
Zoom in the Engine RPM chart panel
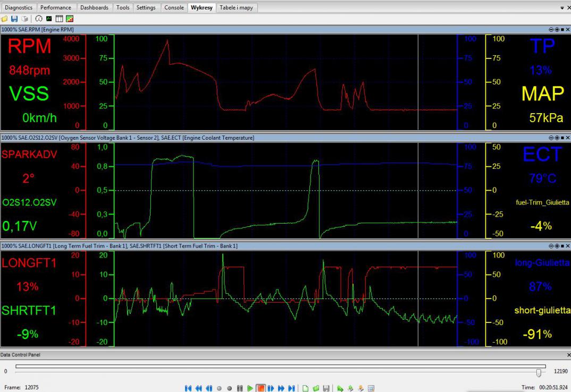[557, 29]
